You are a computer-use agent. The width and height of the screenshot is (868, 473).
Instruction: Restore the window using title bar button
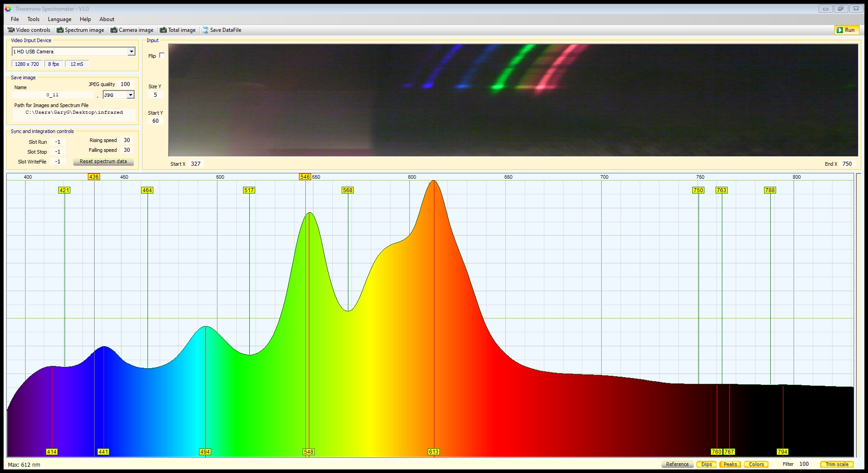841,9
